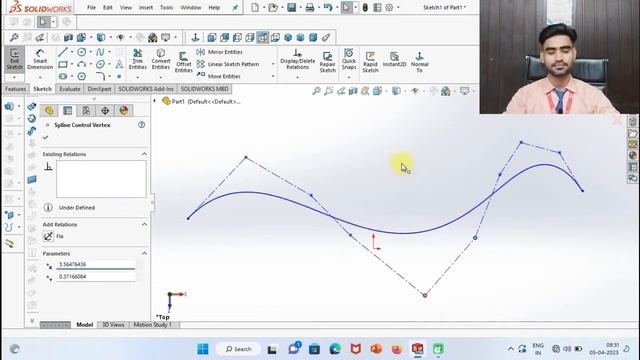Screen dimensions: 640x360
Task: Select the Polygon sketch tool
Action: [82, 76]
